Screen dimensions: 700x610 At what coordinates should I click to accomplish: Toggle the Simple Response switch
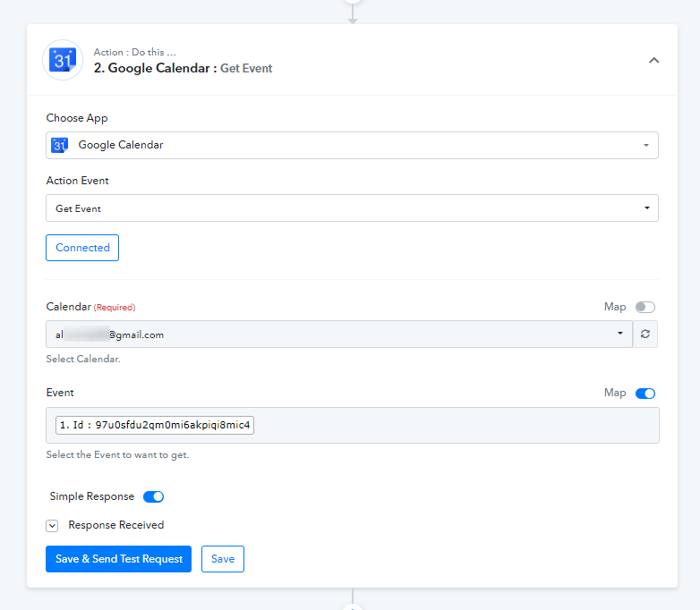[154, 496]
